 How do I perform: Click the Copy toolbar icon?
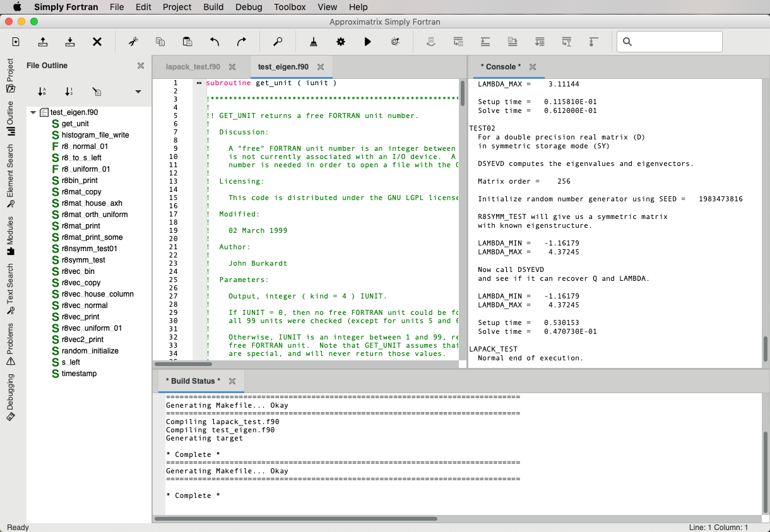coord(160,42)
